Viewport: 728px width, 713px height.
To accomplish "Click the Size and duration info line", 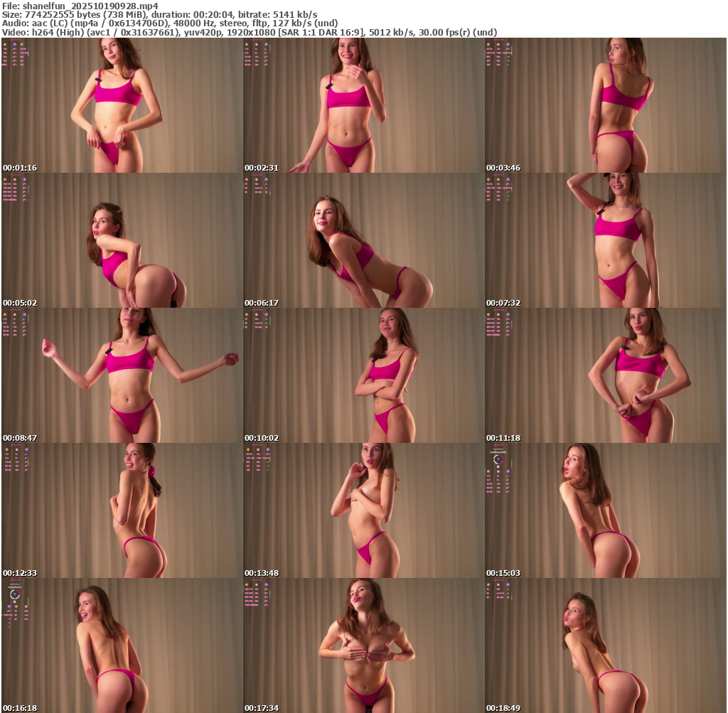I will pyautogui.click(x=160, y=14).
